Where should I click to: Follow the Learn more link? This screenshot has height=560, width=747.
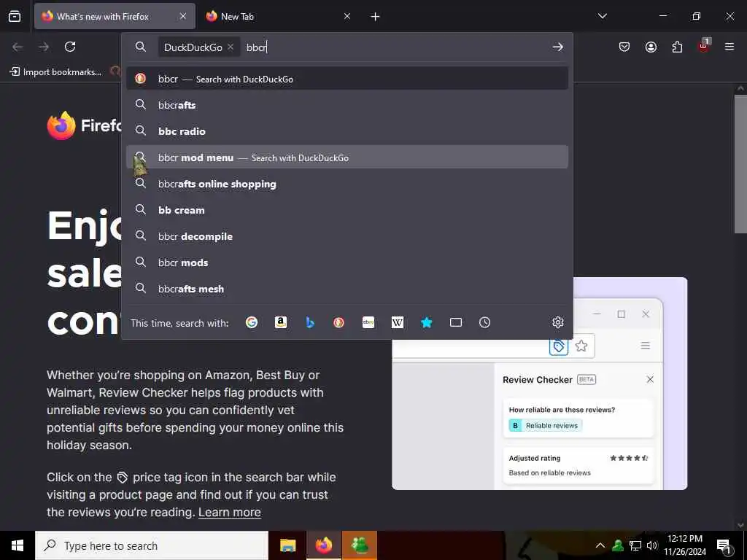coord(230,512)
